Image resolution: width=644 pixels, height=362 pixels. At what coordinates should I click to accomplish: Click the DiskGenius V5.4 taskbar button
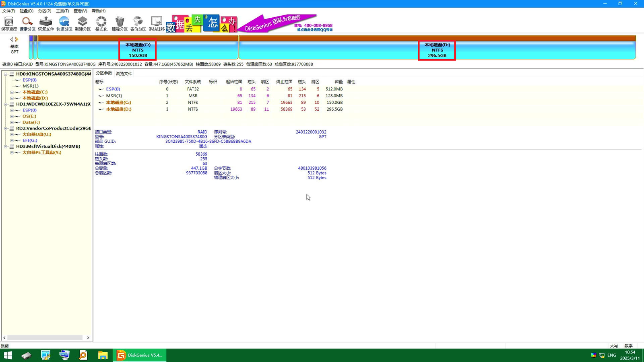pyautogui.click(x=139, y=355)
